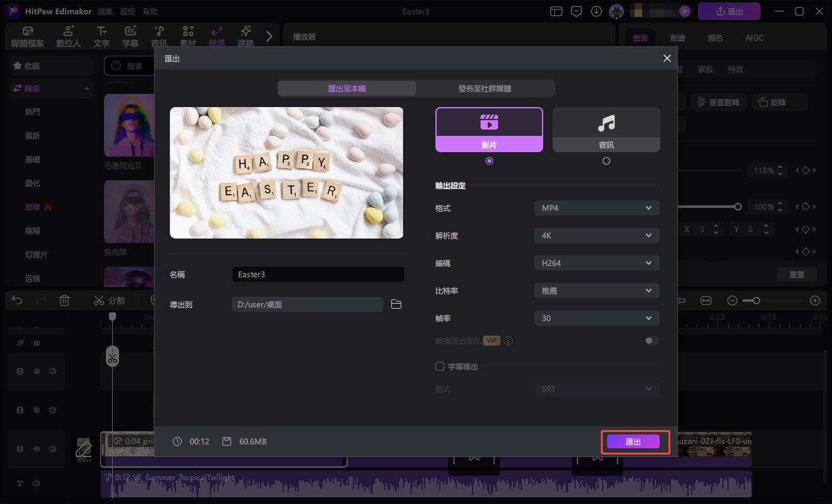The width and height of the screenshot is (832, 504).
Task: Enable the 字幕導出 subtitle export checkbox
Action: pyautogui.click(x=439, y=366)
